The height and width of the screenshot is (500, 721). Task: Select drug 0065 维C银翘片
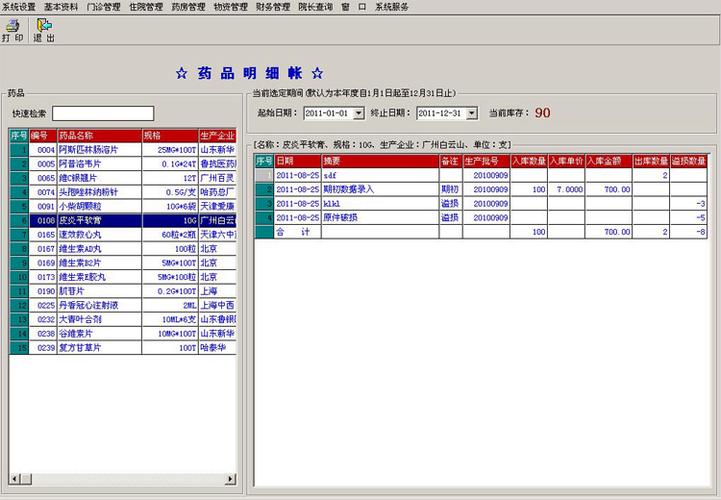122,178
